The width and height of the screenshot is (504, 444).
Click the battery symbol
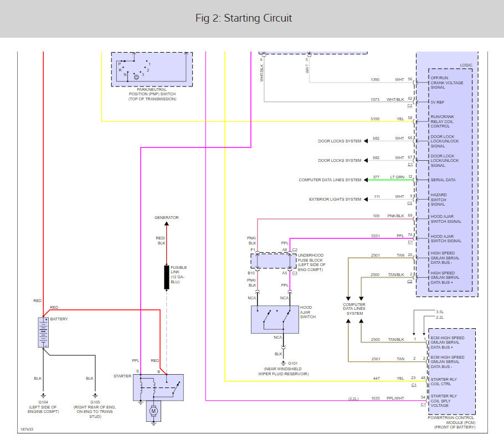(43, 333)
